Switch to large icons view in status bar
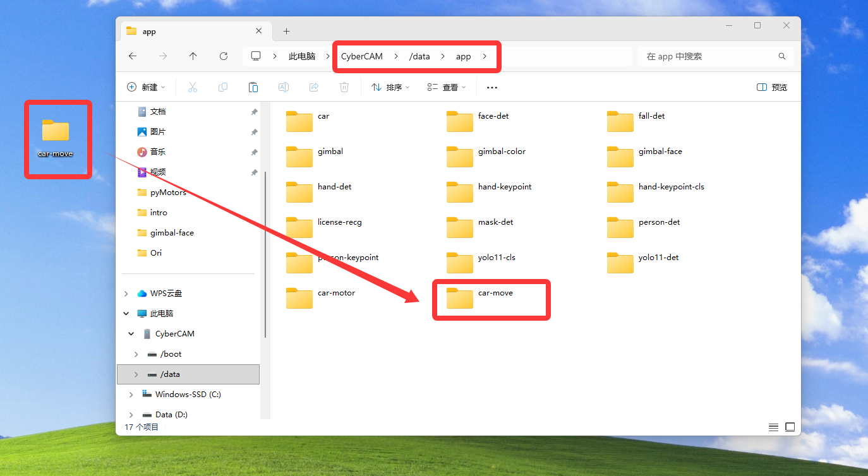Image resolution: width=868 pixels, height=476 pixels. click(790, 427)
